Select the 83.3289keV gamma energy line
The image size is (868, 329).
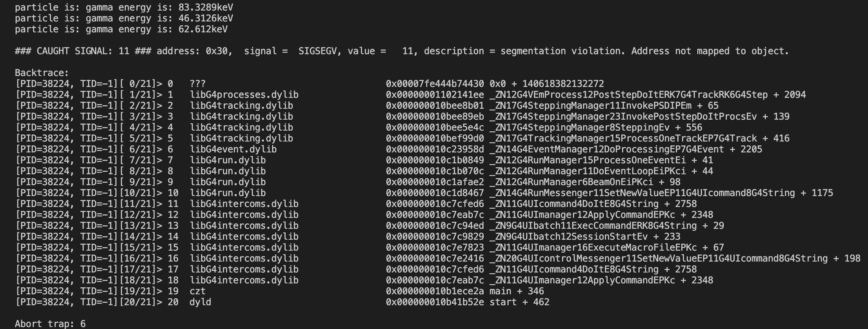(124, 7)
